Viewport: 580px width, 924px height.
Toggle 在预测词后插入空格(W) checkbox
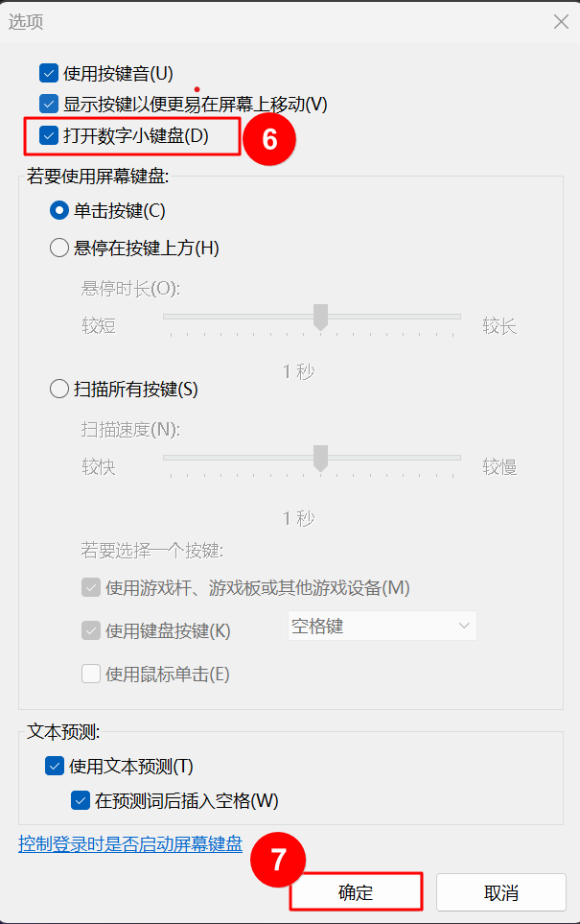80,800
